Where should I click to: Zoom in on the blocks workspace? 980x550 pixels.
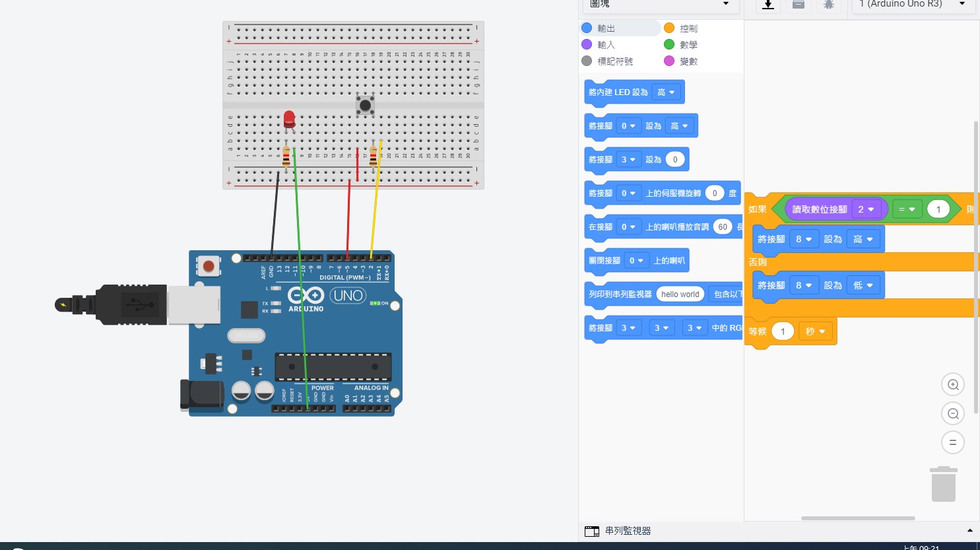tap(952, 385)
